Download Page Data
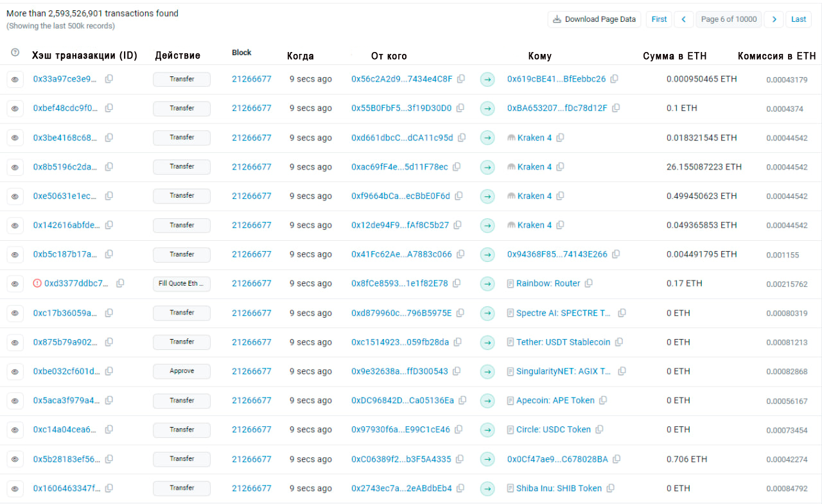Image resolution: width=822 pixels, height=504 pixels. coord(594,19)
